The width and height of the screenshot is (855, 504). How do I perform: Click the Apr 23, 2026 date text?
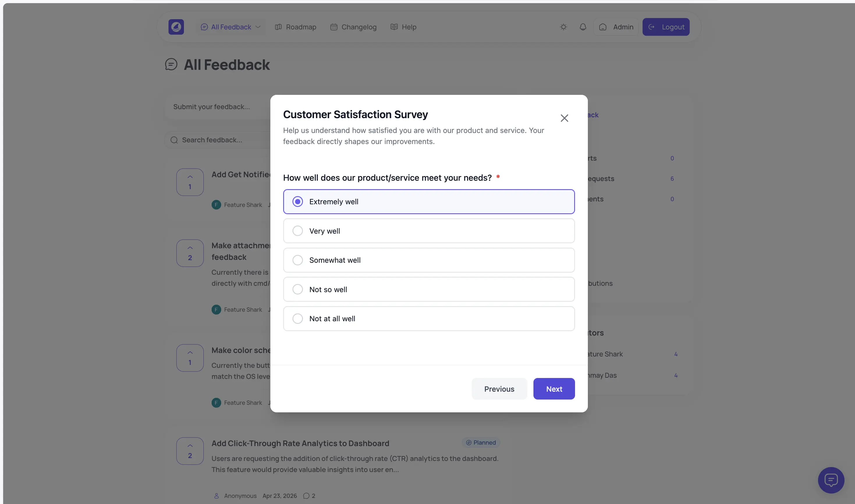[x=279, y=496]
